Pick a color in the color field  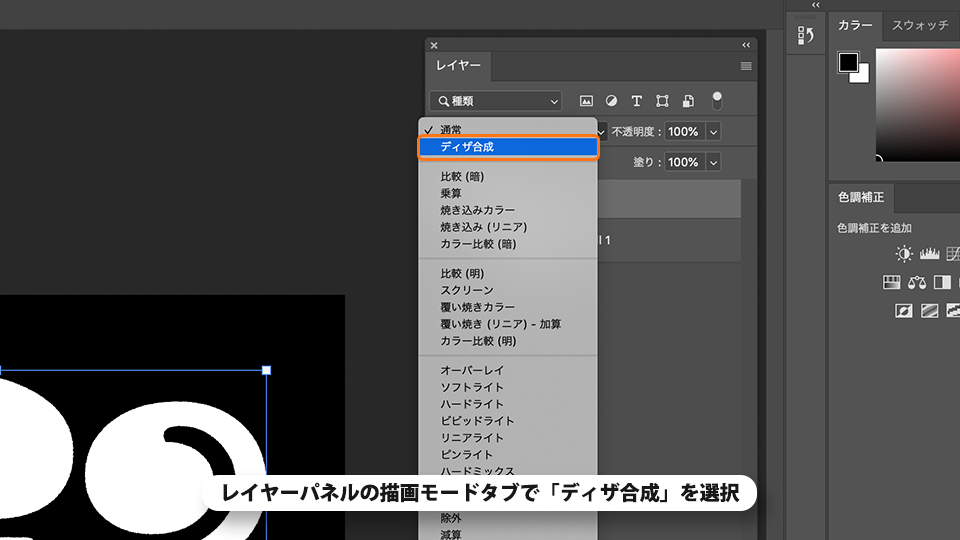[918, 105]
